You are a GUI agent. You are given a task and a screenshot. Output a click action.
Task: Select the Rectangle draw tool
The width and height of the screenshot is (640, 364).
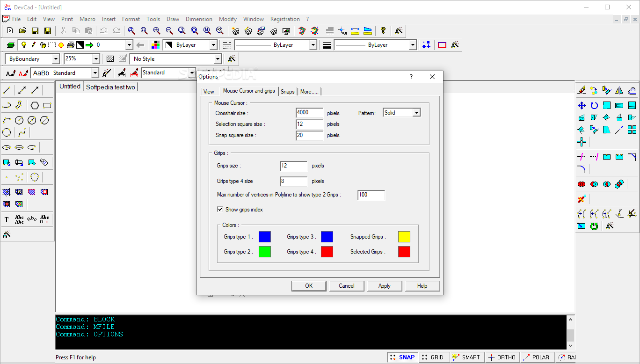pyautogui.click(x=47, y=105)
